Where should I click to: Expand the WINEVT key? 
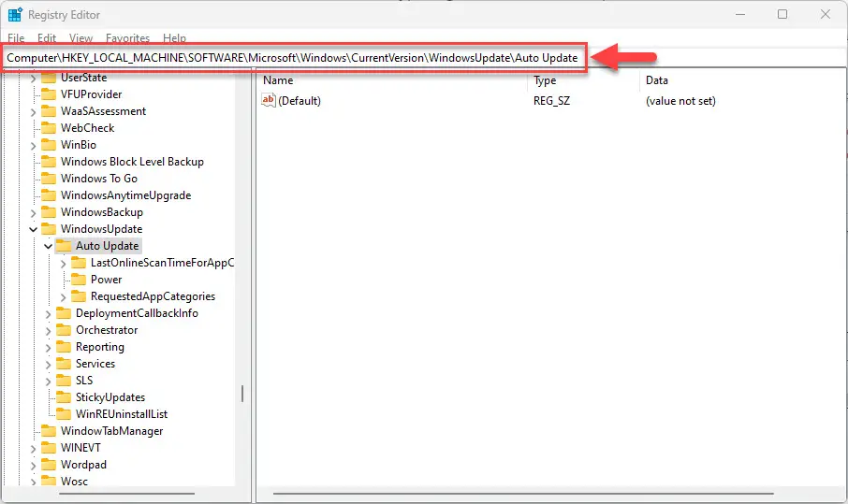[33, 449]
